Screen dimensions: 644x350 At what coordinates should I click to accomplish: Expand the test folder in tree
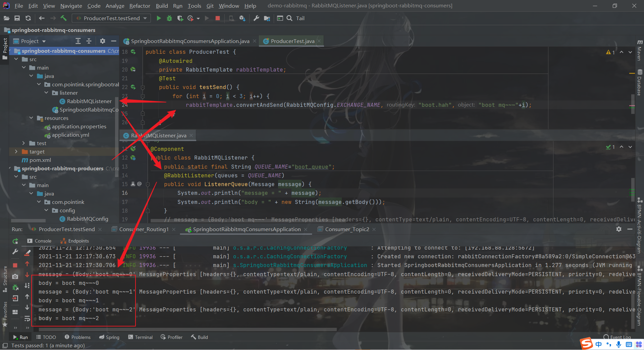pyautogui.click(x=23, y=143)
